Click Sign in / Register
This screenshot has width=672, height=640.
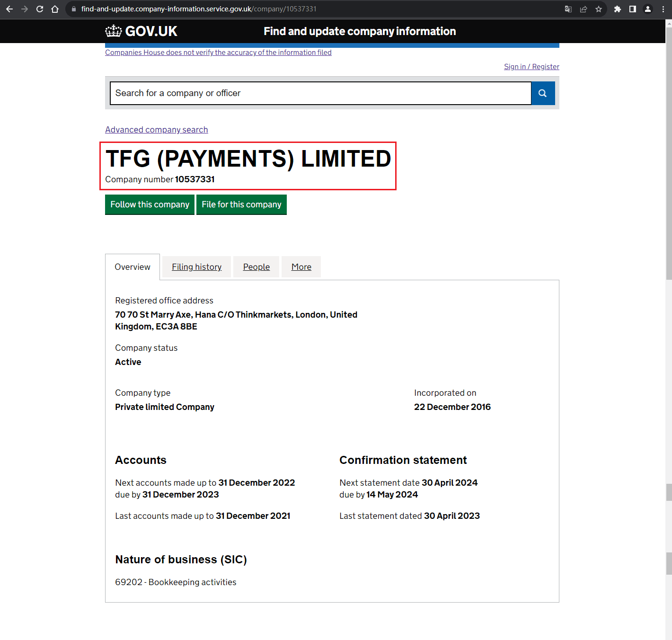click(x=531, y=67)
